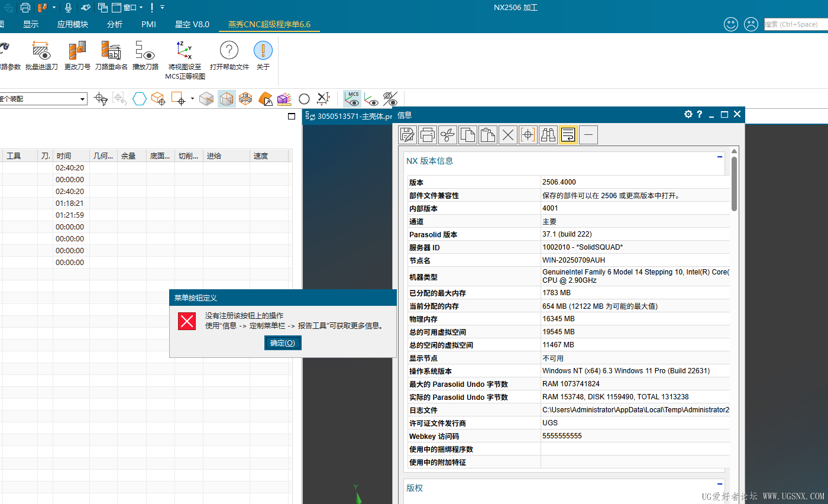Open dropdown arrow beside the square snap icon
828x504 pixels.
(x=192, y=99)
